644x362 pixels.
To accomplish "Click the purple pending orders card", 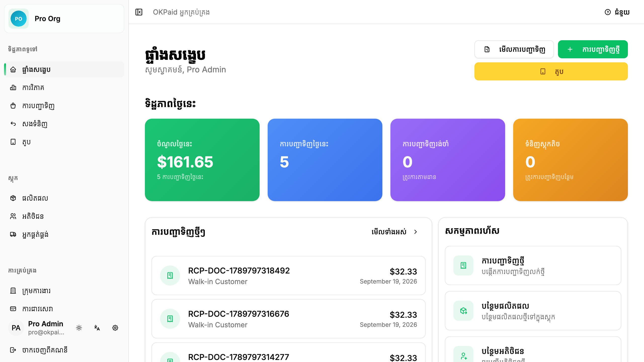I will tap(448, 160).
